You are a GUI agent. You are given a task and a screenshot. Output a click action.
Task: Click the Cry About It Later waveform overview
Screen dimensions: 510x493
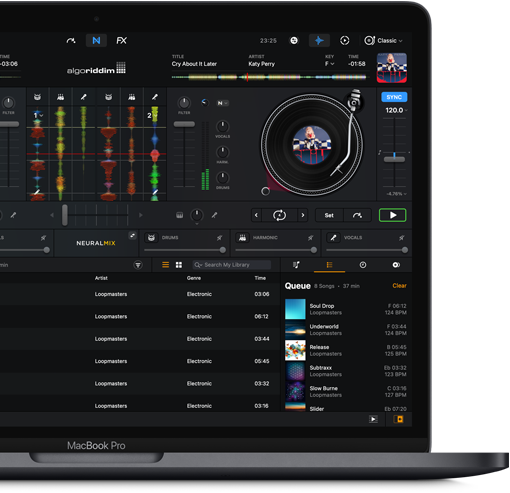(269, 77)
